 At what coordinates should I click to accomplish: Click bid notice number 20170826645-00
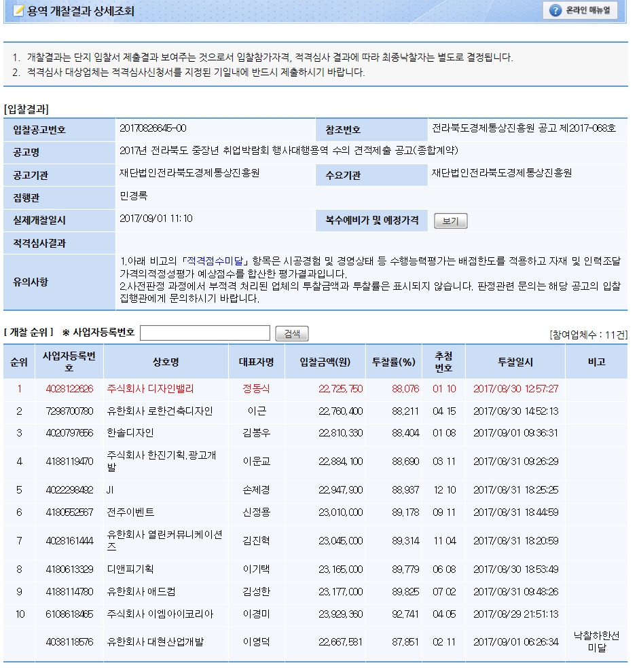tap(153, 129)
